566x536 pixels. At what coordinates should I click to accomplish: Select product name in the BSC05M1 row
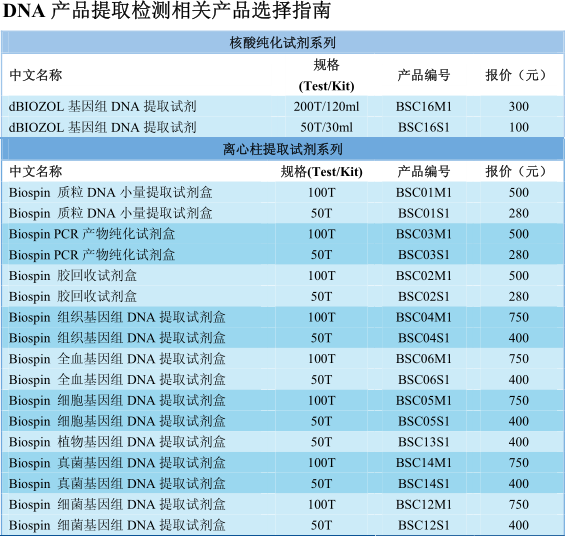(117, 400)
